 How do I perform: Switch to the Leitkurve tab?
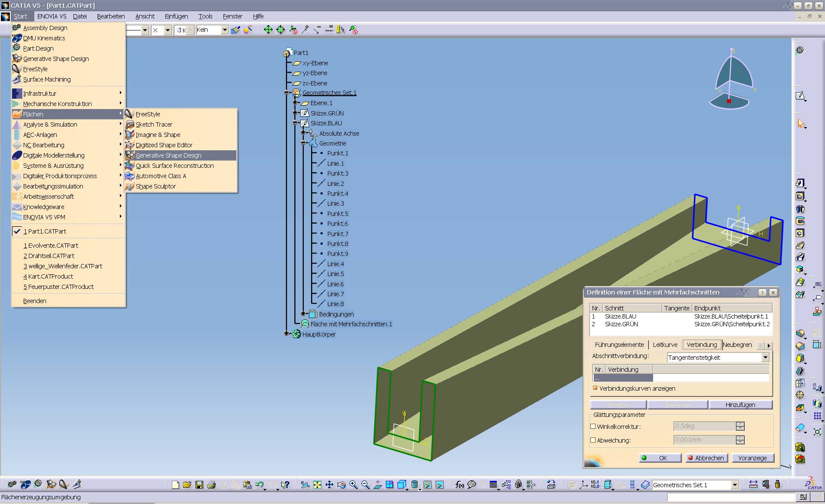(x=665, y=345)
